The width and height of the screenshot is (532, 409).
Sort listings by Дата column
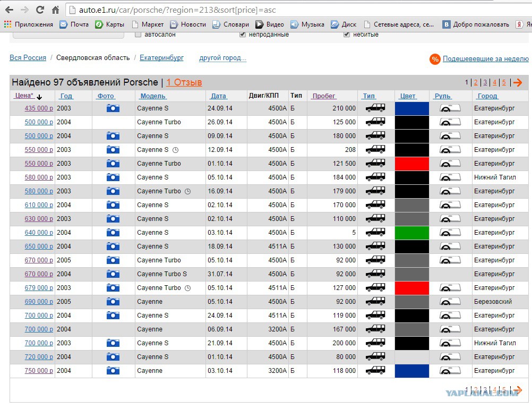click(218, 96)
